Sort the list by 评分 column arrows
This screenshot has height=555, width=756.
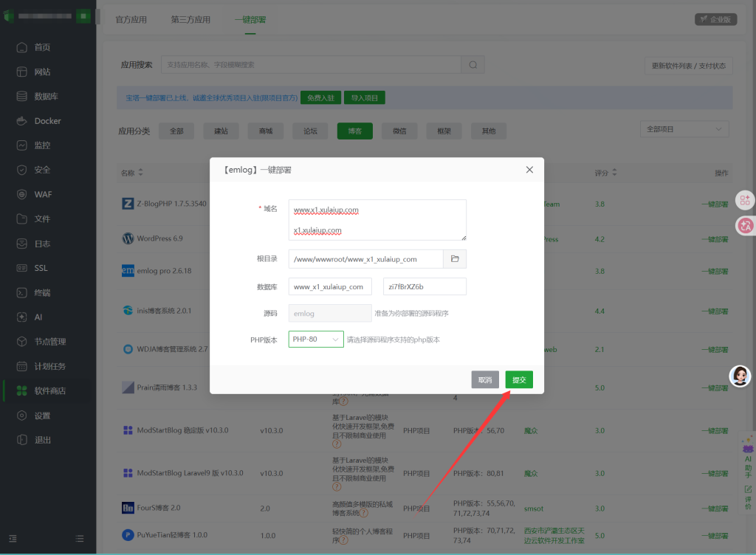pyautogui.click(x=614, y=173)
